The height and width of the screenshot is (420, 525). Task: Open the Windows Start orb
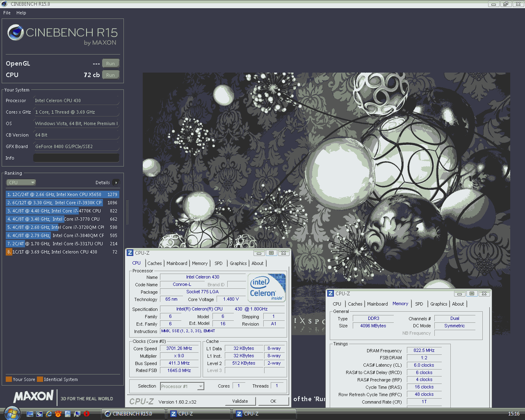click(x=12, y=413)
